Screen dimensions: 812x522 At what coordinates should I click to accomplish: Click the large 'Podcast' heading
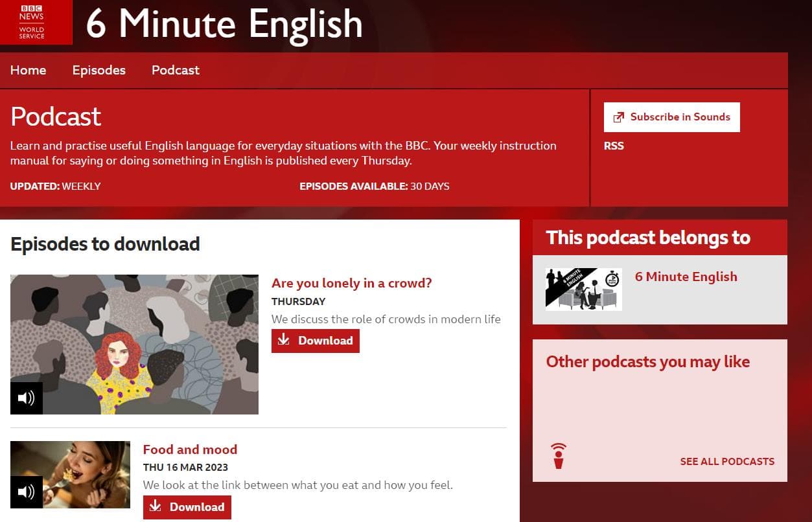pyautogui.click(x=56, y=117)
